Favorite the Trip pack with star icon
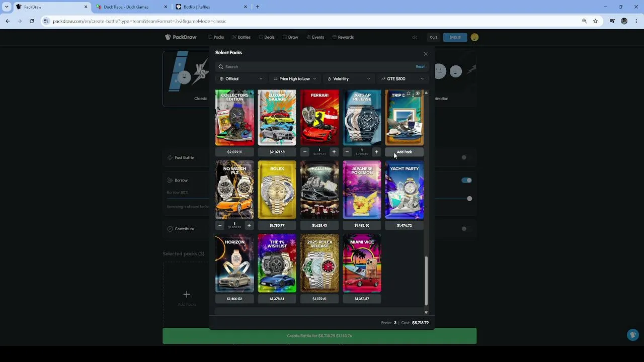Image resolution: width=644 pixels, height=362 pixels. (x=409, y=94)
